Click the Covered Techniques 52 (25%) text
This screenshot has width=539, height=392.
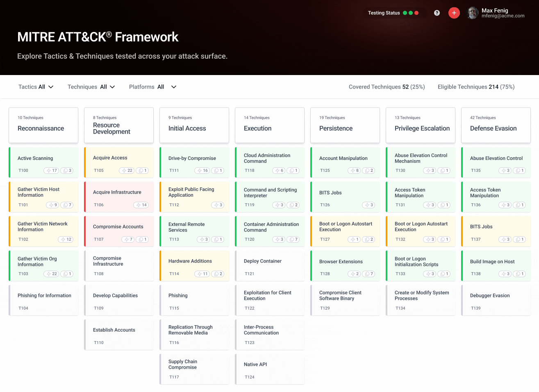387,87
